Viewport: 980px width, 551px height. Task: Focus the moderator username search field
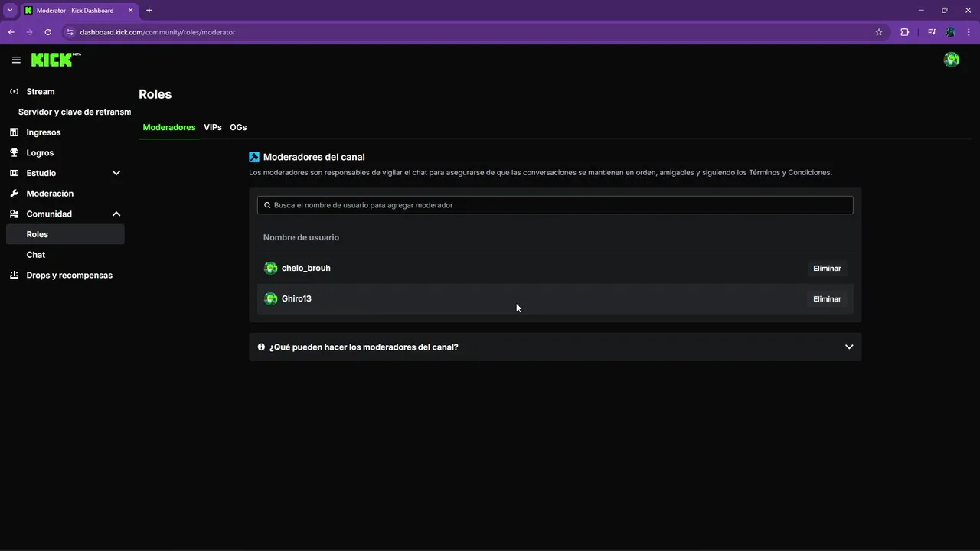(x=555, y=205)
